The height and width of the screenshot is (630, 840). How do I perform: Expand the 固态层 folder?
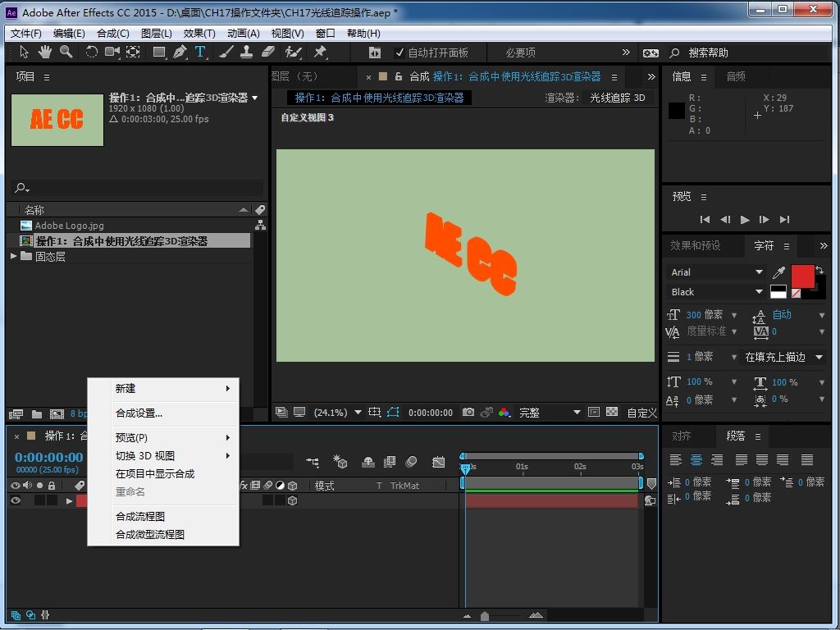(x=13, y=257)
